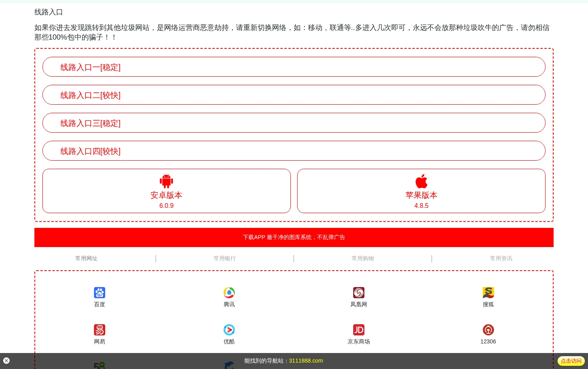Open the Baidu paw icon
This screenshot has width=588, height=369.
click(x=100, y=293)
